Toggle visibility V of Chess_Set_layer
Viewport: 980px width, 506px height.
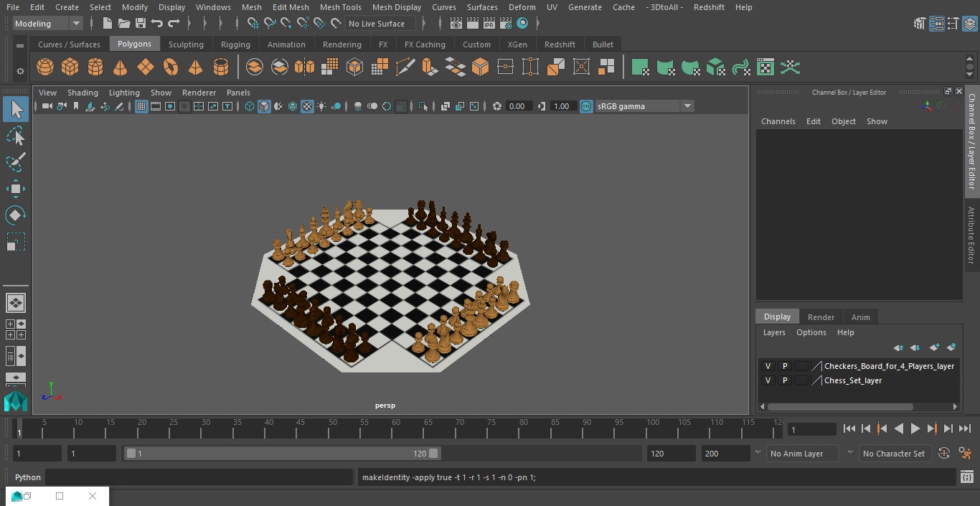click(x=768, y=380)
